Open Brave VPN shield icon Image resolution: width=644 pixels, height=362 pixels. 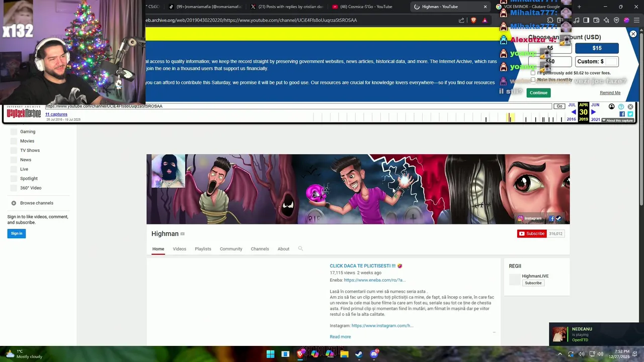point(616,20)
